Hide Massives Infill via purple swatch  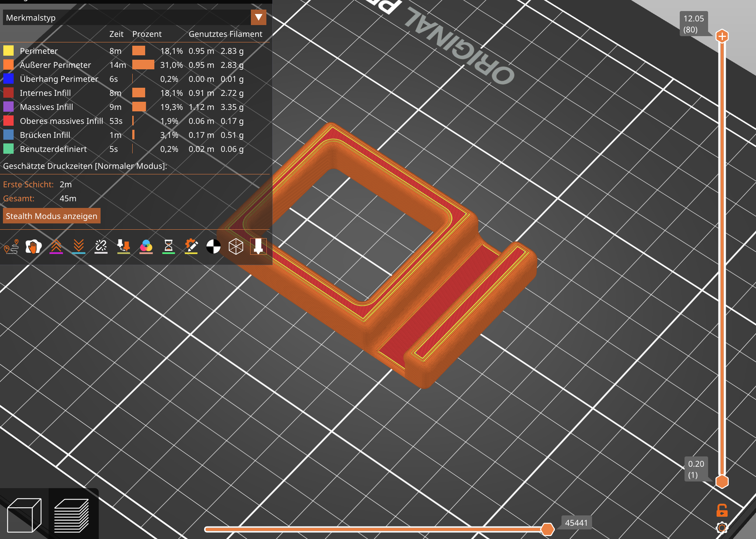pyautogui.click(x=8, y=107)
